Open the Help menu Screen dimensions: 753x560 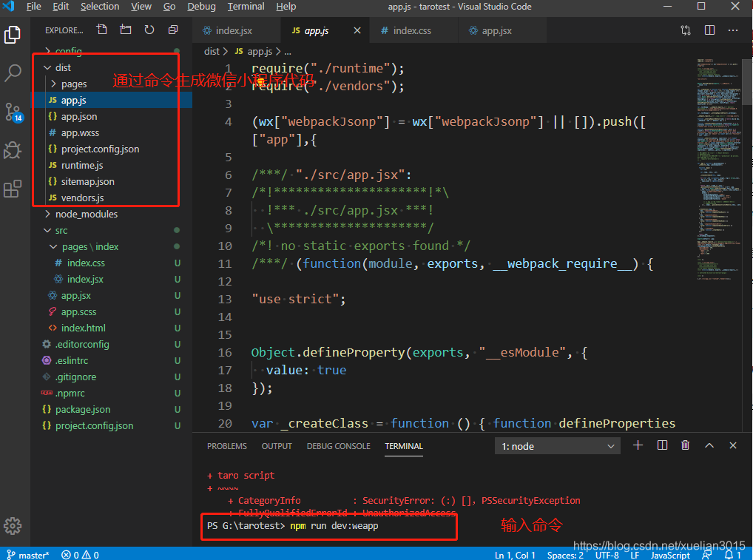pos(286,7)
